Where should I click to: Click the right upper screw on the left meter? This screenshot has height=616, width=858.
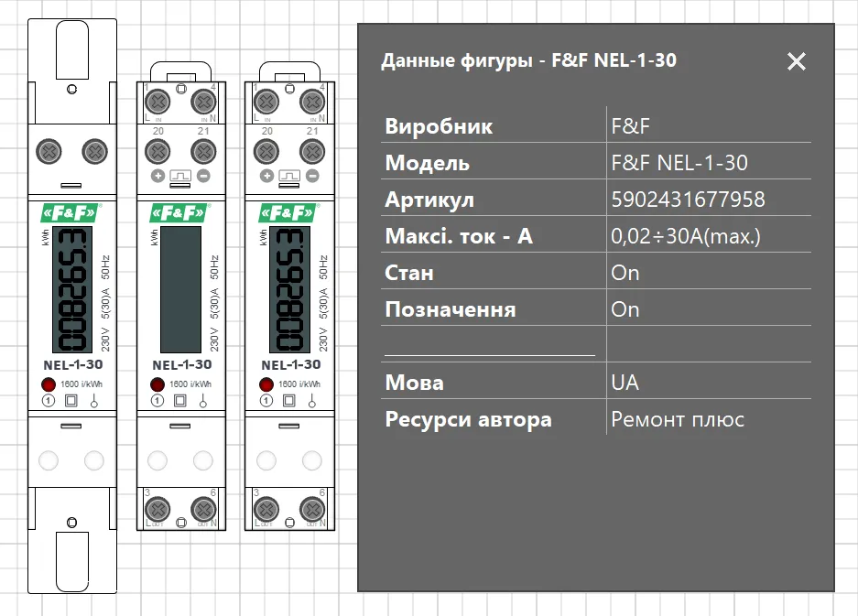(94, 152)
